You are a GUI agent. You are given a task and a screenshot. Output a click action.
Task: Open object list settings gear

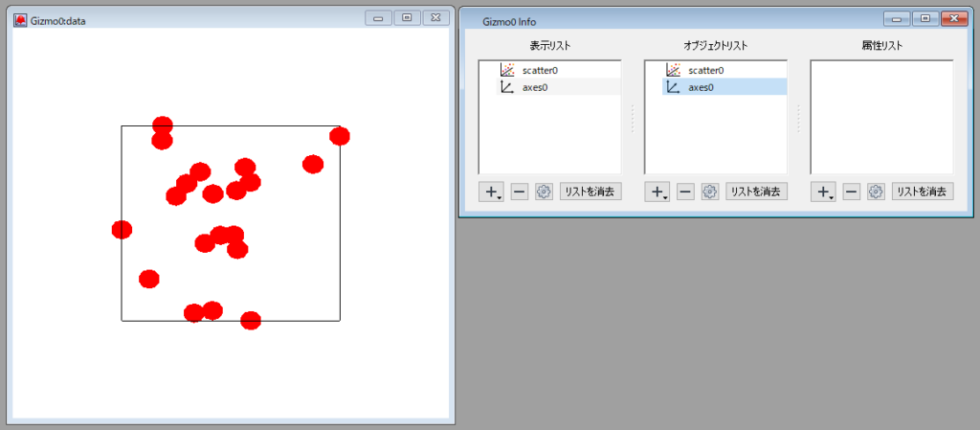click(709, 192)
